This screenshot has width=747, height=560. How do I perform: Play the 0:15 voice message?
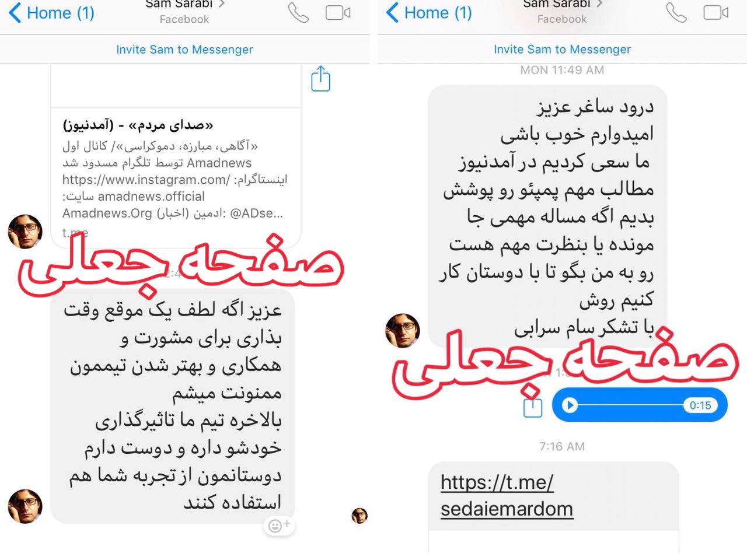click(570, 405)
